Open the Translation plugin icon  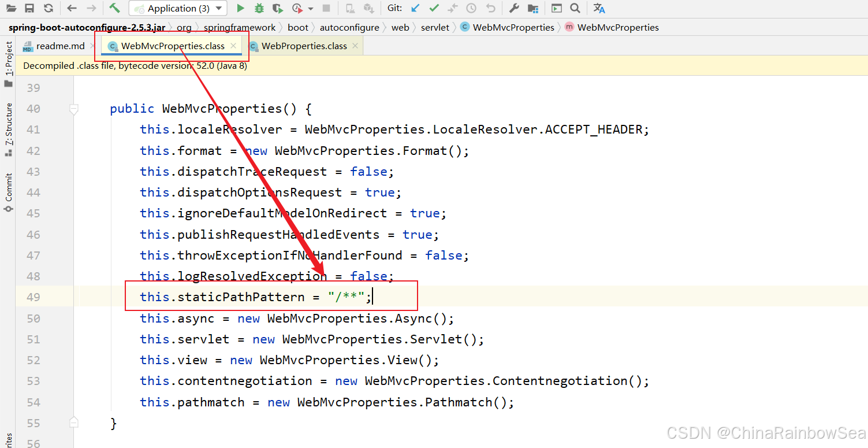point(599,8)
